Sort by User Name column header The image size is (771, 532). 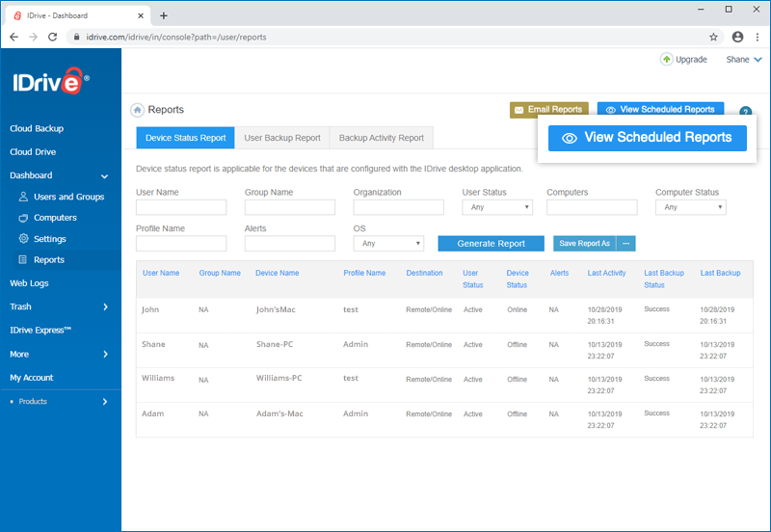[161, 273]
